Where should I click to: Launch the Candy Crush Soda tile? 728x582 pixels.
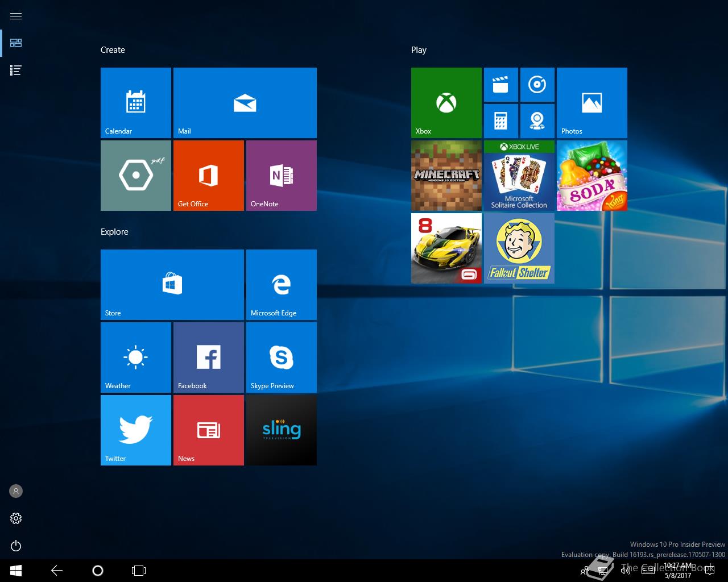592,176
